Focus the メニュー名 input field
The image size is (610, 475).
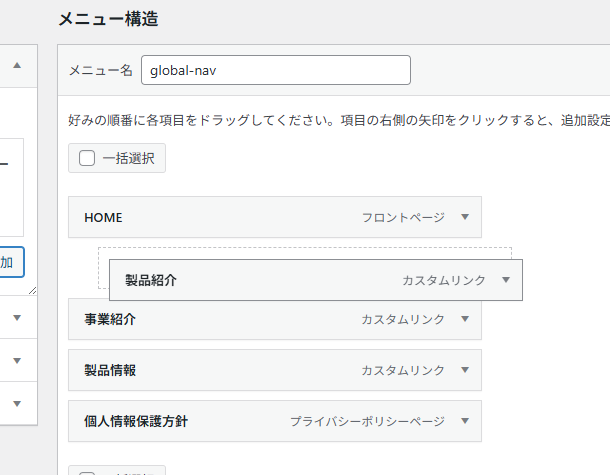pyautogui.click(x=276, y=70)
